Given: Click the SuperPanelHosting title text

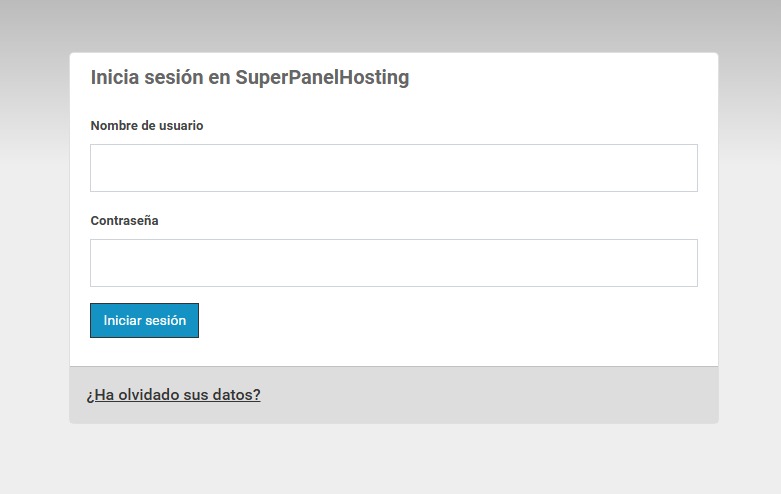Looking at the screenshot, I should 322,78.
